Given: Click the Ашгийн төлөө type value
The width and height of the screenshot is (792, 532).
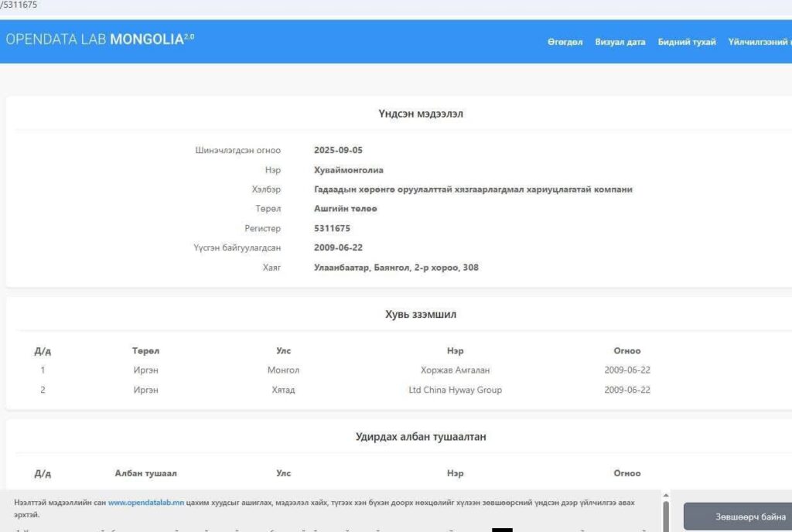Looking at the screenshot, I should tap(346, 209).
